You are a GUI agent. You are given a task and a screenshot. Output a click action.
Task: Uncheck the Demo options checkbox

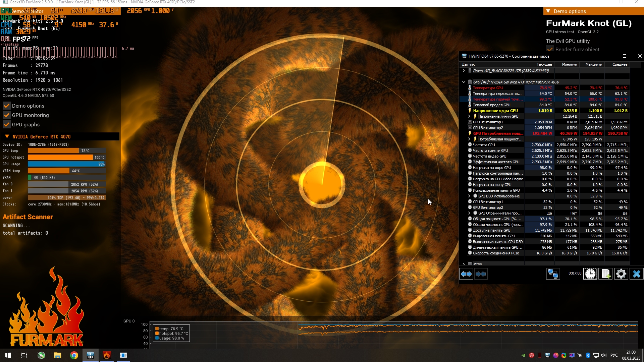tap(7, 106)
